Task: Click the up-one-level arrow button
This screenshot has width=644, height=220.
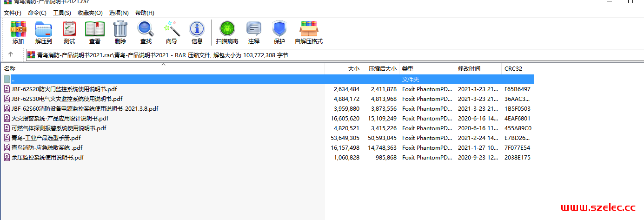Action: click(11, 54)
